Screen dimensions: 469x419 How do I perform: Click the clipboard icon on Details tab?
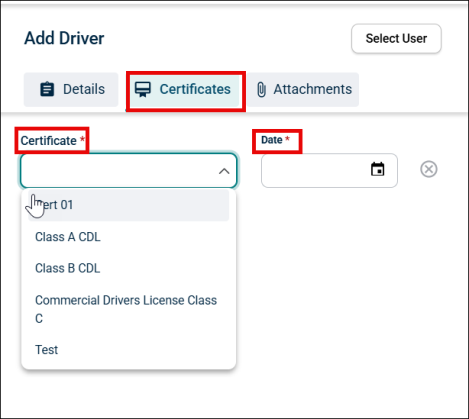pos(47,89)
